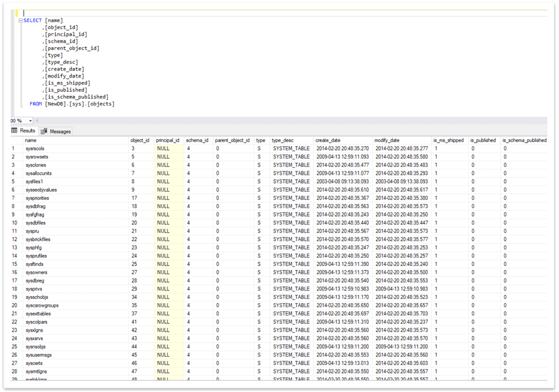Click the sysdbreg name cell
Image resolution: width=559 pixels, height=392 pixels.
76,280
